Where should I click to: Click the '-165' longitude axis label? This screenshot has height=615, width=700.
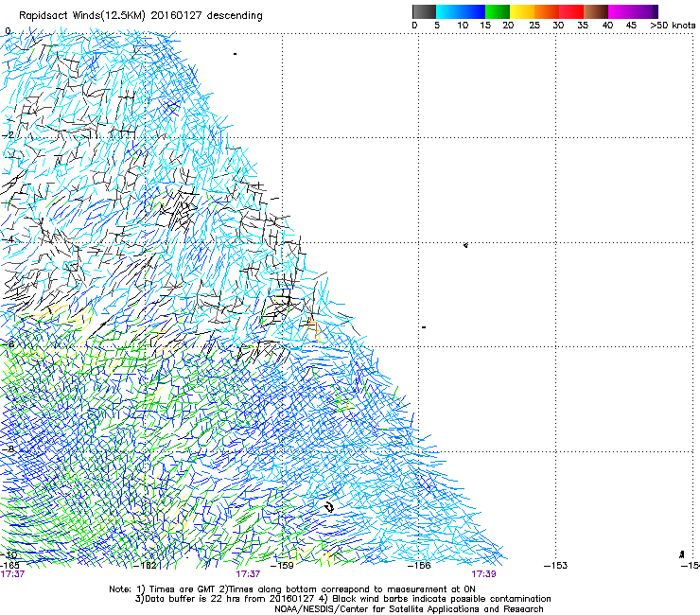[9, 566]
